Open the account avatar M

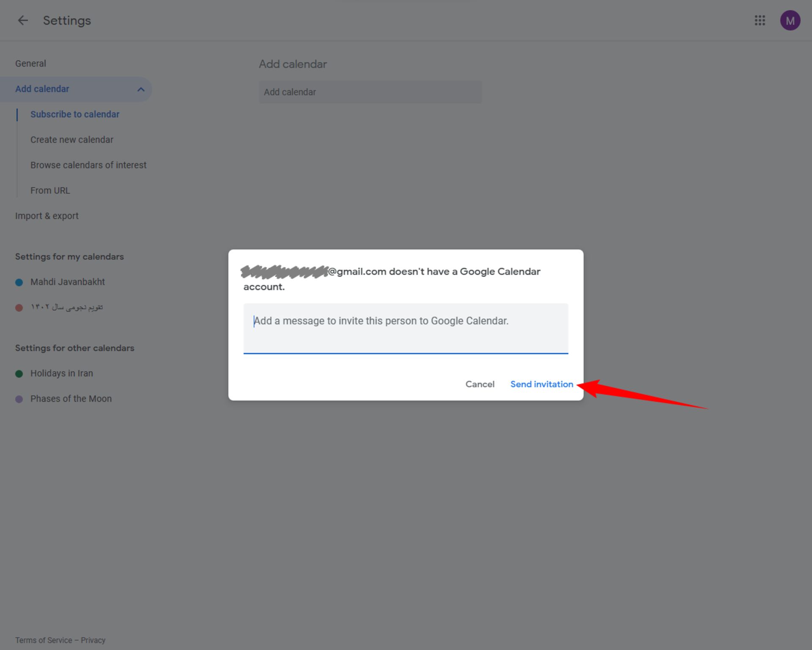(x=790, y=20)
